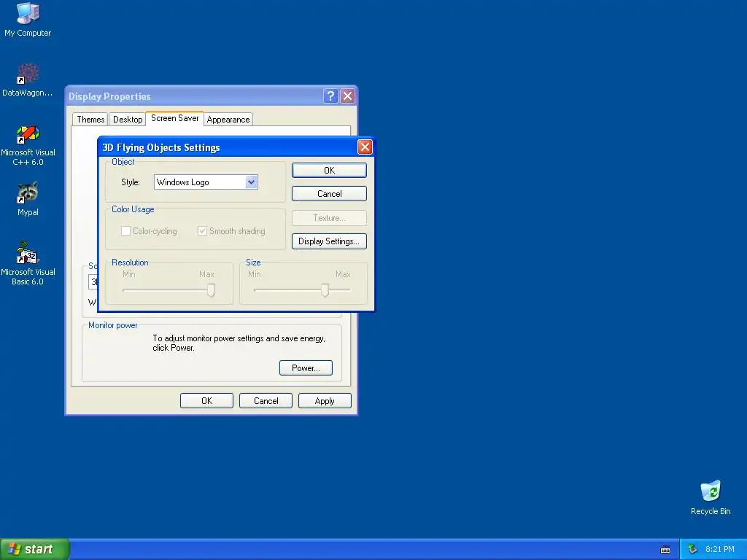This screenshot has width=747, height=560.
Task: Switch to the Themes tab
Action: coord(90,120)
